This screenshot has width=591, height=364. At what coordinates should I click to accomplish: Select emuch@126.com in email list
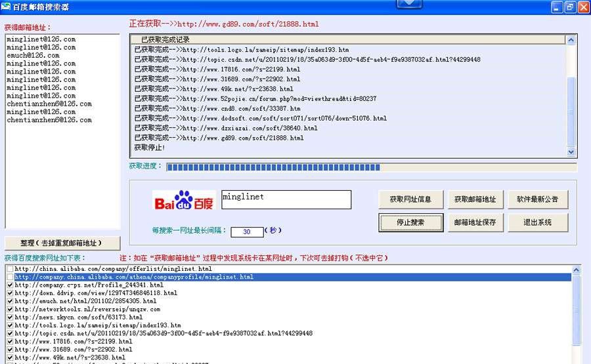pyautogui.click(x=33, y=55)
